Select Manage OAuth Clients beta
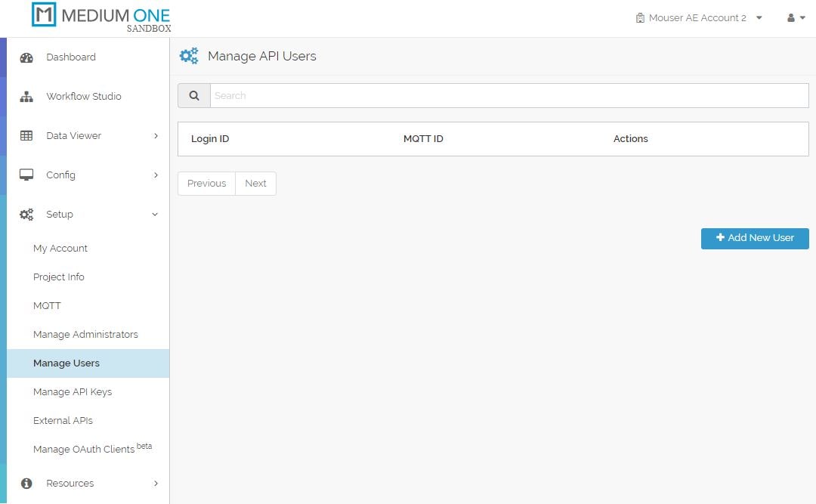816x504 pixels. click(x=85, y=449)
